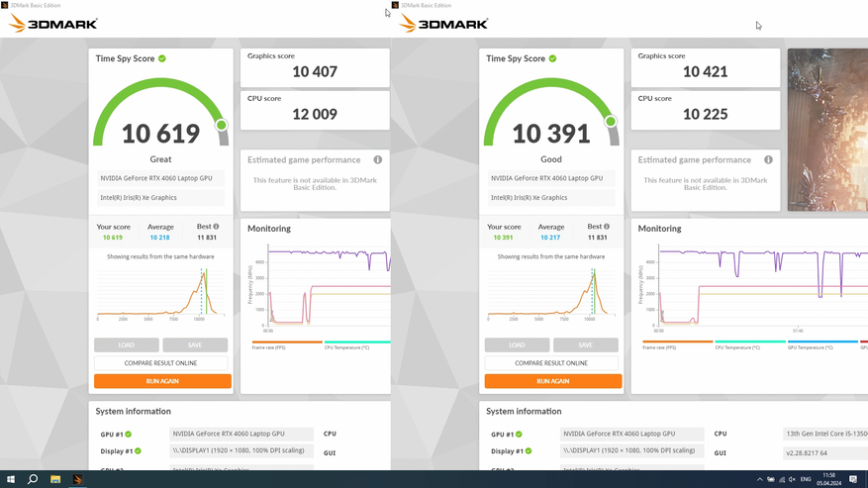Toggle Frame rate (FPS) legend in the left Monitoring panel

[287, 344]
